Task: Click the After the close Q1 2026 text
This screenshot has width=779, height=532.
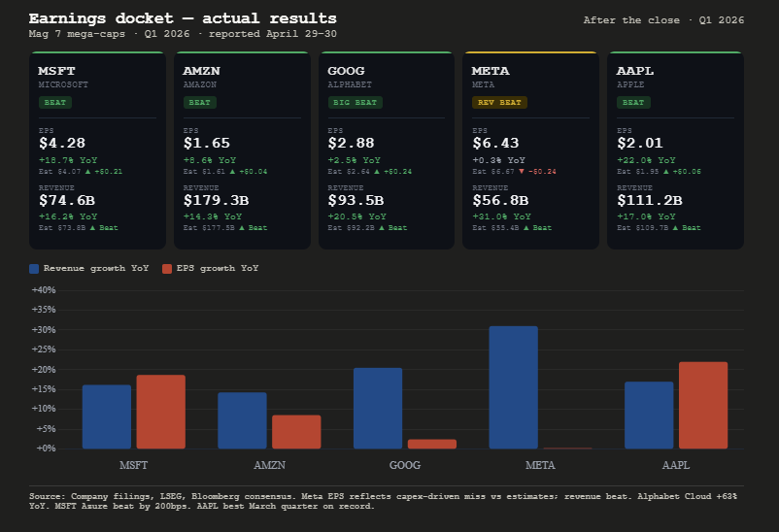Action: (663, 20)
